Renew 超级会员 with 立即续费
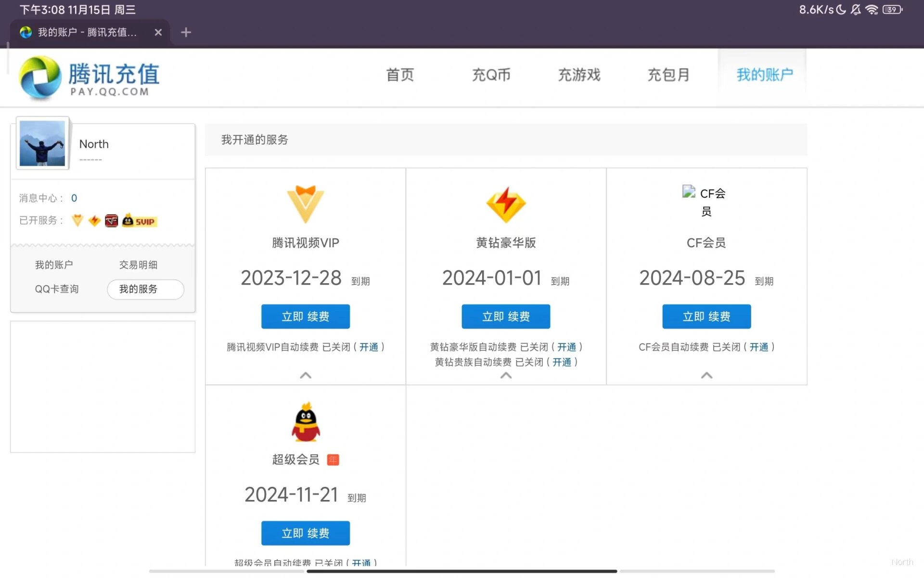This screenshot has height=578, width=924. pos(306,533)
